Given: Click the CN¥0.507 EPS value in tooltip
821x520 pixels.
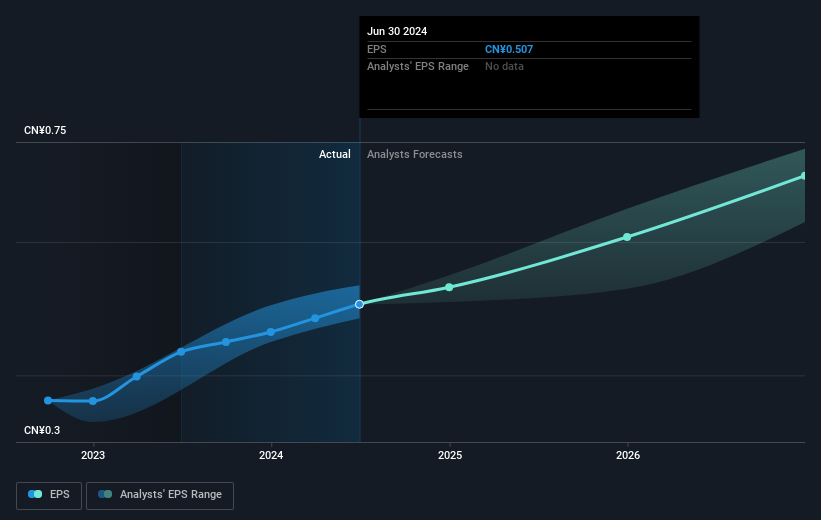Looking at the screenshot, I should 509,49.
